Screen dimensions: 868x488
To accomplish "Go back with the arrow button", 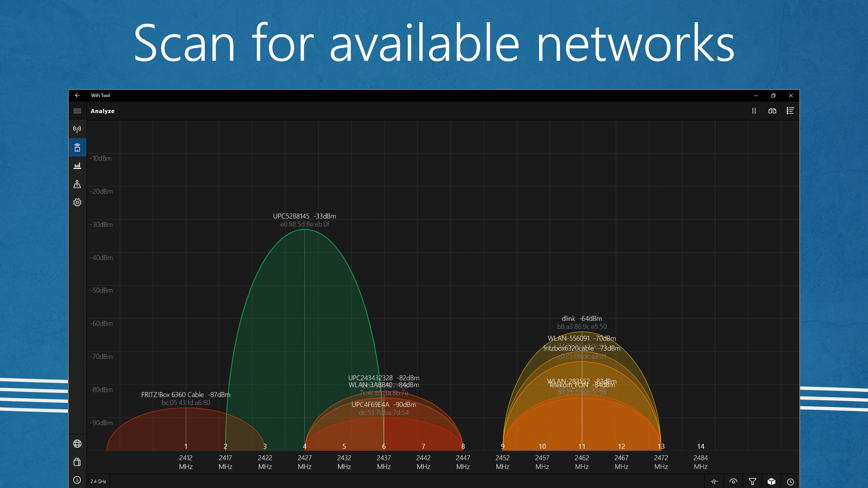I will (77, 95).
